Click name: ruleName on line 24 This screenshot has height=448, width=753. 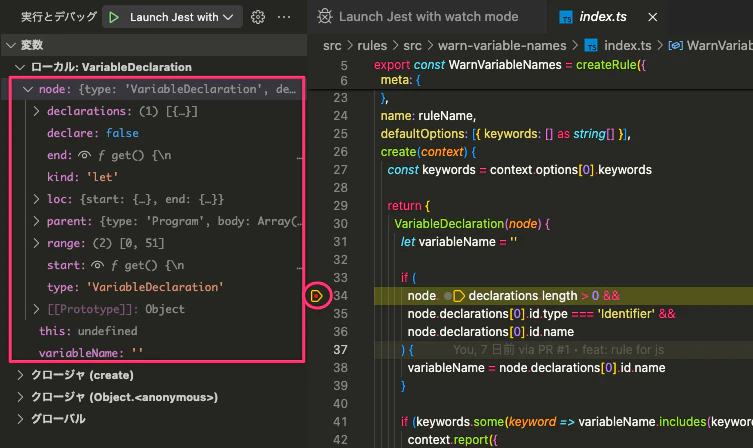(x=428, y=116)
